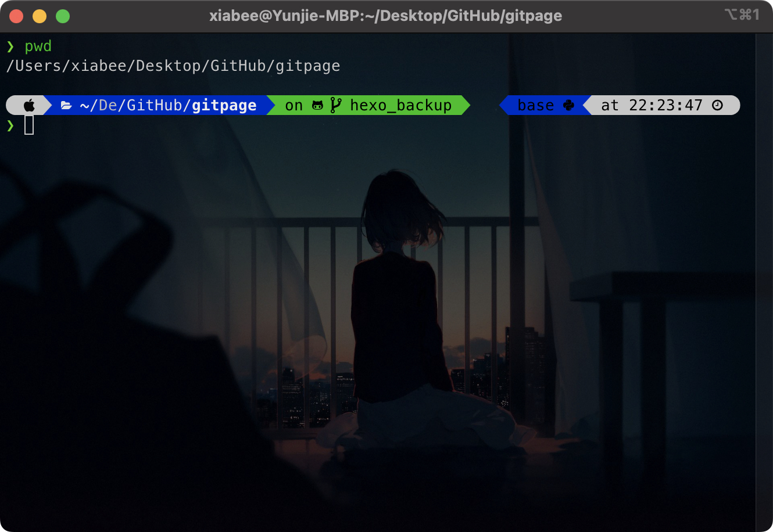Image resolution: width=773 pixels, height=532 pixels.
Task: Click the clock icon after 22:23:47
Action: (718, 105)
